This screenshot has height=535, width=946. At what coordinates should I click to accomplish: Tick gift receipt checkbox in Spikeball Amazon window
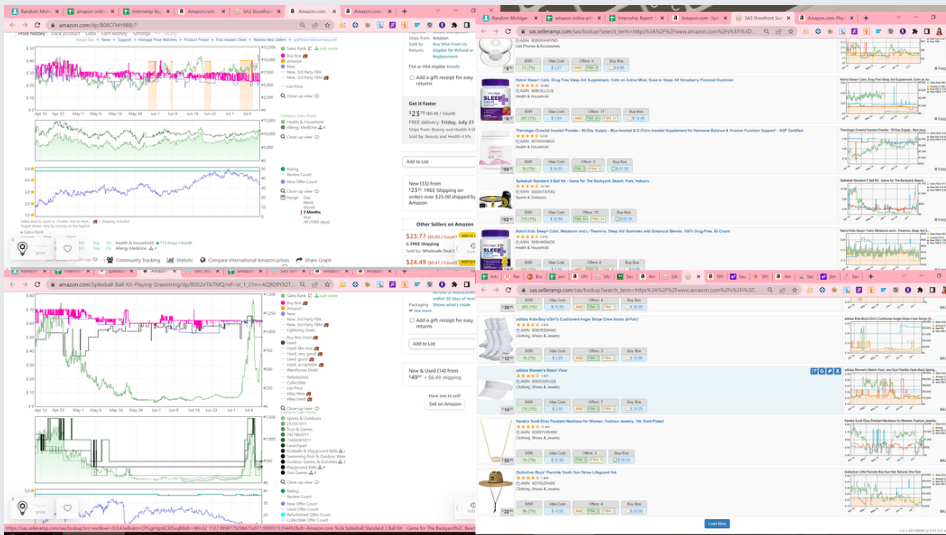412,320
